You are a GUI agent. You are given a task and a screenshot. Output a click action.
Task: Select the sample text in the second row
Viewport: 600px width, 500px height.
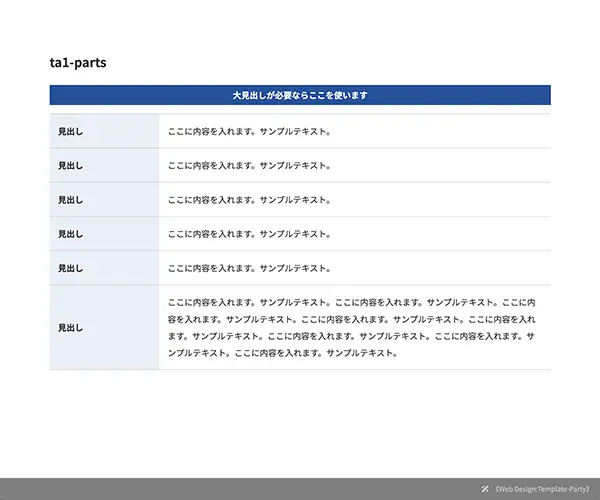[x=249, y=165]
